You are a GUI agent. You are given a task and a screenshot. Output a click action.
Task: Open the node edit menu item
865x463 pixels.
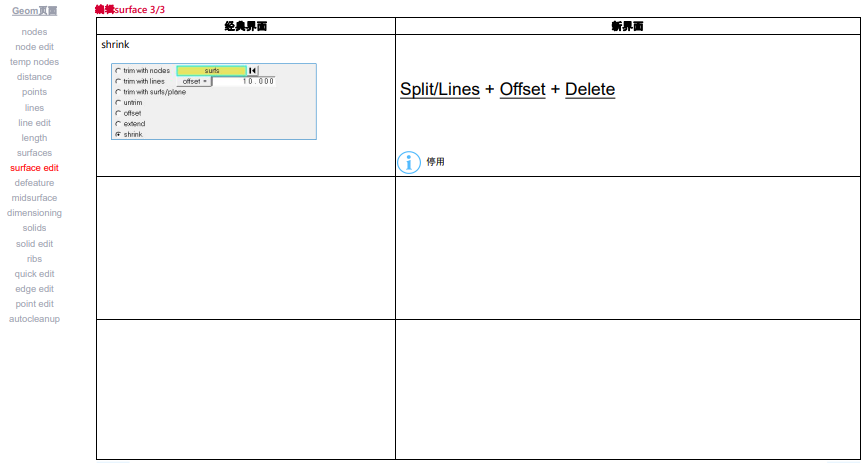tap(34, 47)
